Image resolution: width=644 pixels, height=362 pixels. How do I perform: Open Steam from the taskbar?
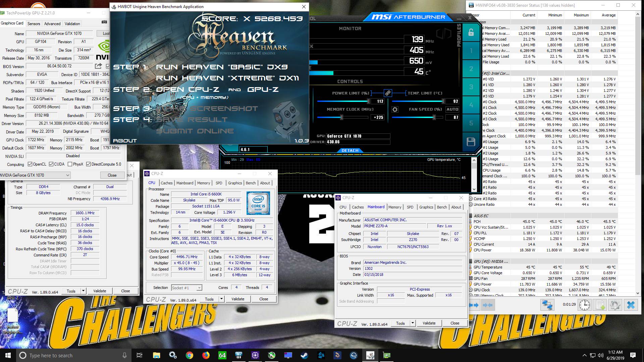304,355
